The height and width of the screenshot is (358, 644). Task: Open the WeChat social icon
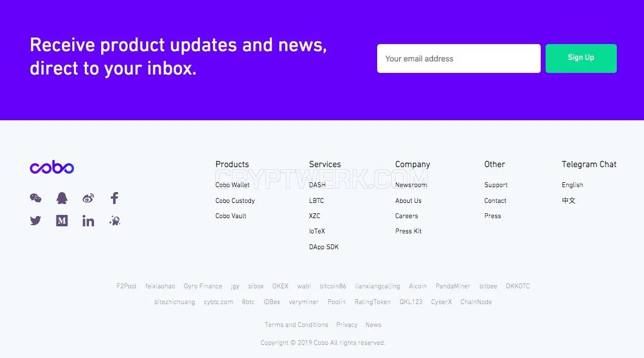pyautogui.click(x=36, y=198)
